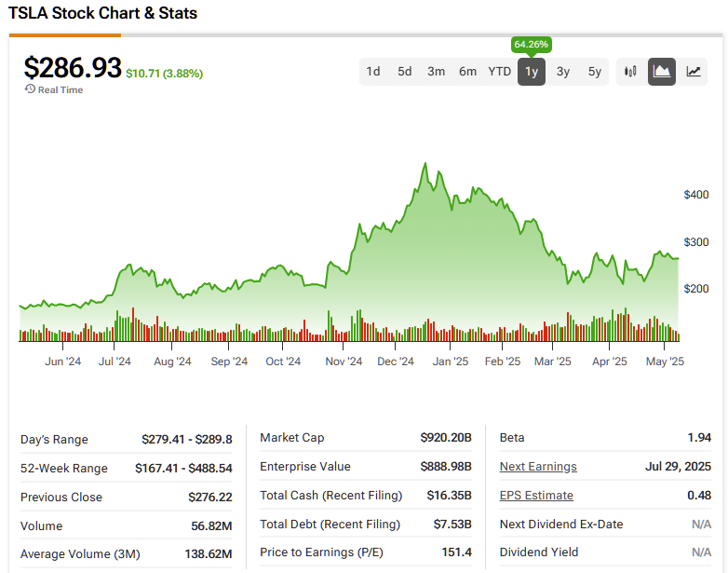Click the Enterprise Value $888.98B
Image resolution: width=728 pixels, height=573 pixels.
pyautogui.click(x=446, y=466)
